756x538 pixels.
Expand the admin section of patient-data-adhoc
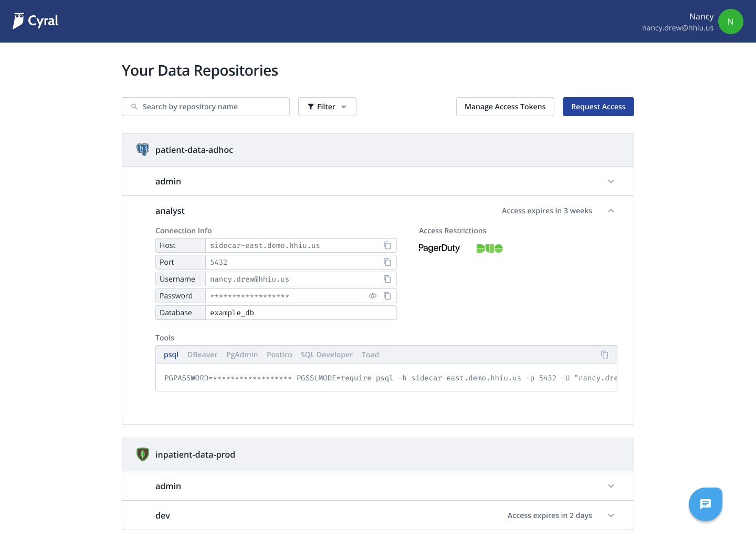[x=611, y=181]
